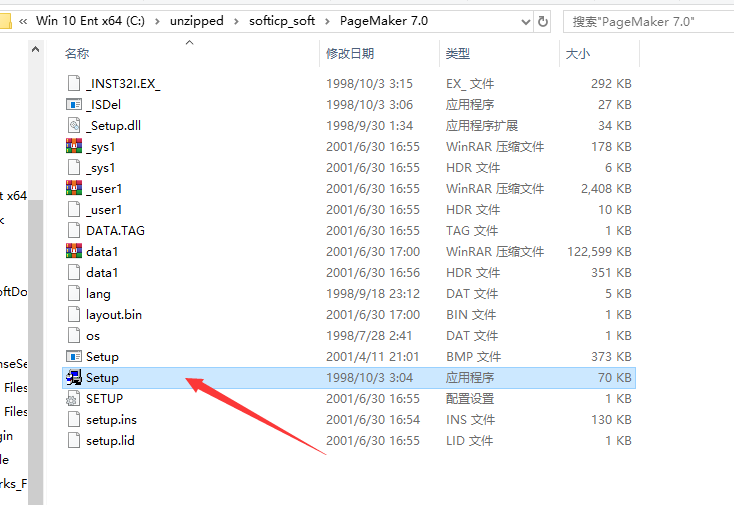Click the EX_ 文件 type cell

[x=470, y=83]
